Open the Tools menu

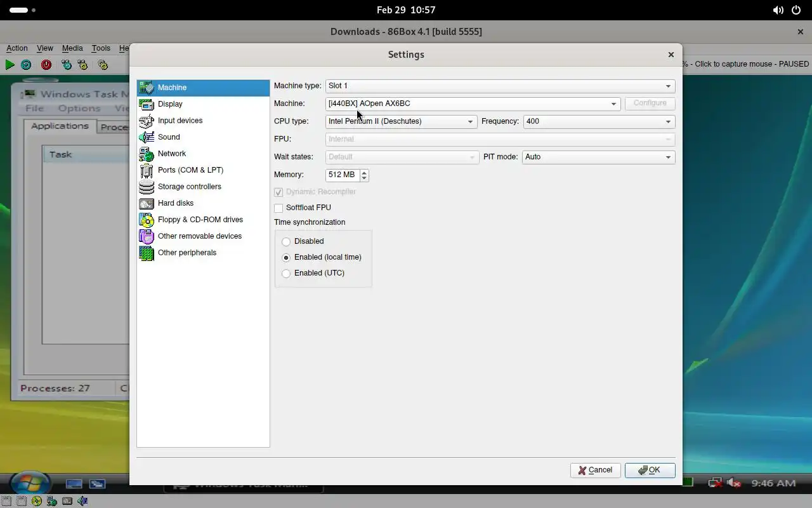[x=101, y=48]
